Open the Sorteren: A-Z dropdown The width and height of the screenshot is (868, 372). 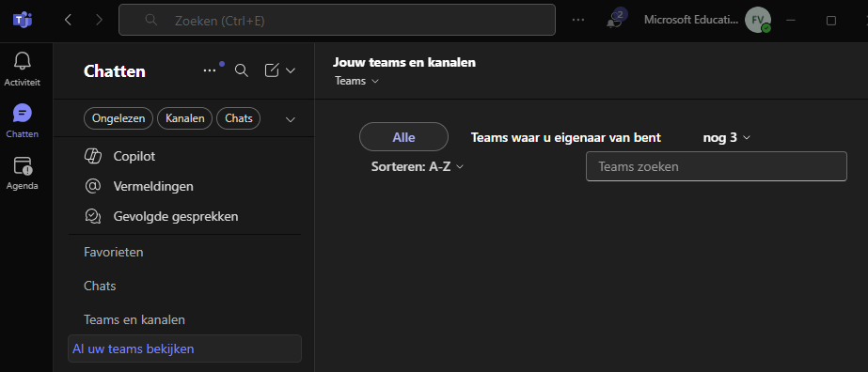click(x=417, y=166)
